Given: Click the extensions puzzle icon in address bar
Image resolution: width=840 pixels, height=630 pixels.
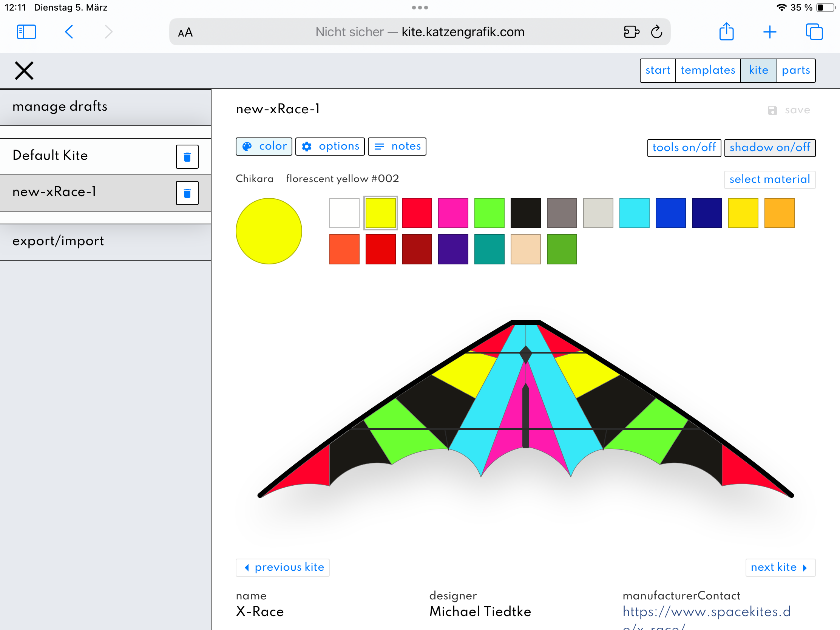Looking at the screenshot, I should (631, 32).
